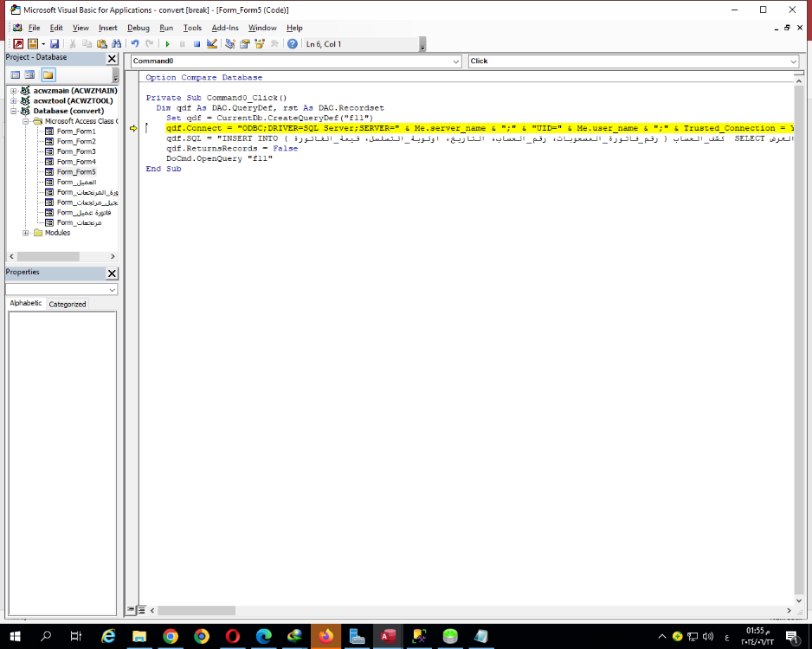812x649 pixels.
Task: Open the Add-Ins menu
Action: point(225,28)
